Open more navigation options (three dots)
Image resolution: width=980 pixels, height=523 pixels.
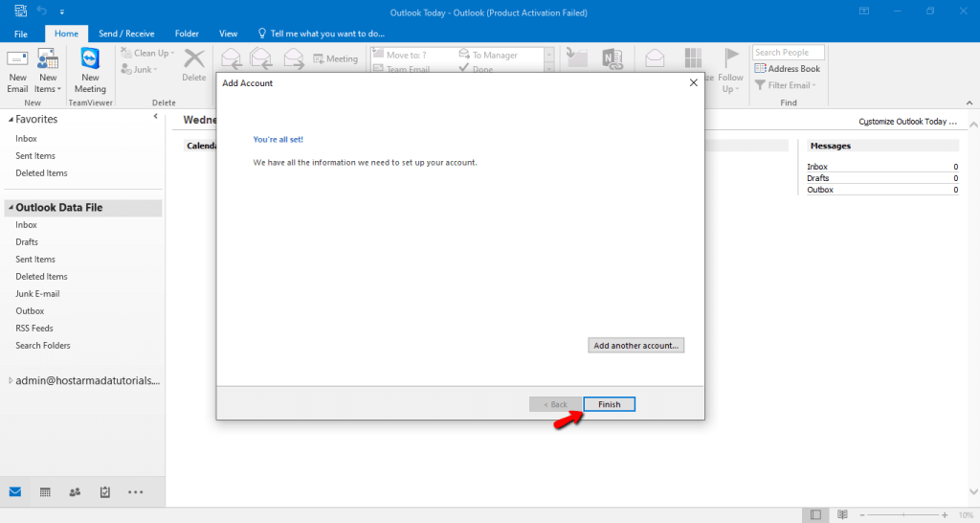tap(136, 491)
